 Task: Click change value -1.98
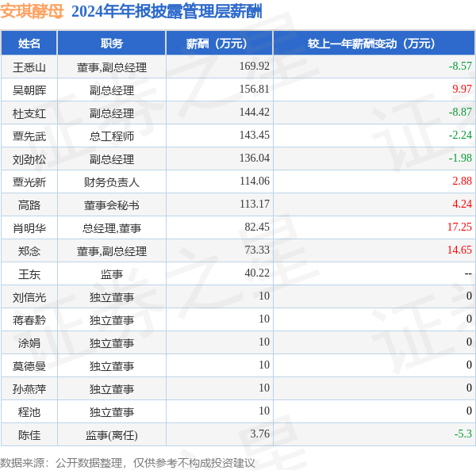point(460,158)
